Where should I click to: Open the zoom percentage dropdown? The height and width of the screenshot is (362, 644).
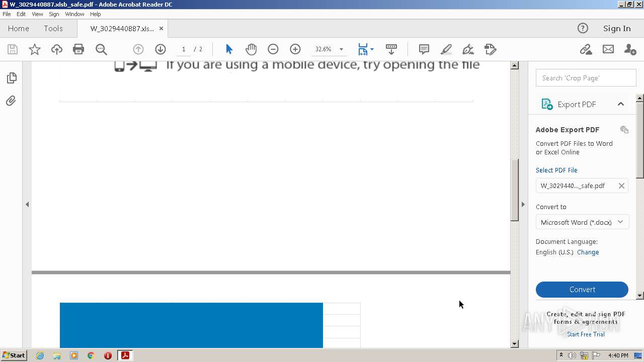pyautogui.click(x=342, y=49)
